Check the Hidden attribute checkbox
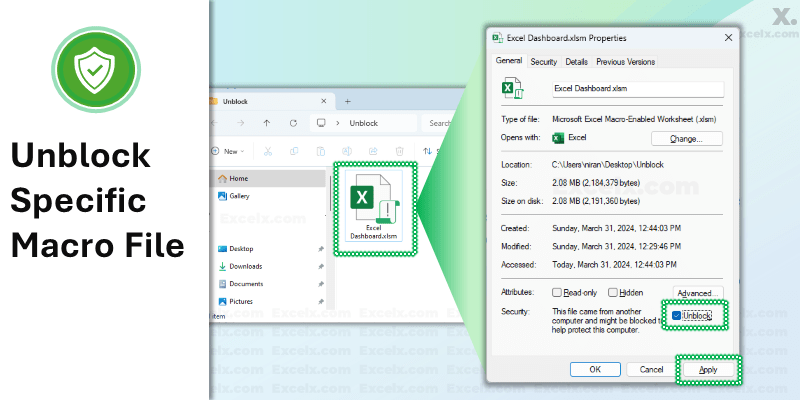Screen dimensions: 800x400 point(612,293)
